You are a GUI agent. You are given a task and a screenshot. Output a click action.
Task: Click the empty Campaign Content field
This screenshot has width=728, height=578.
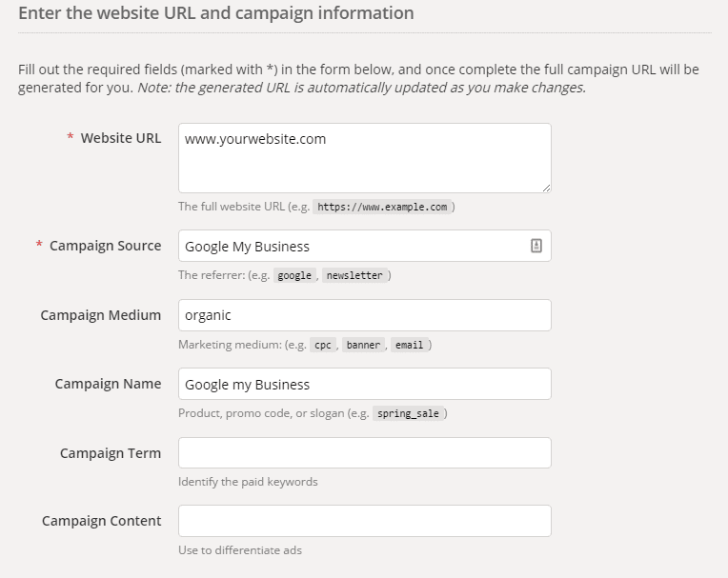coord(364,521)
